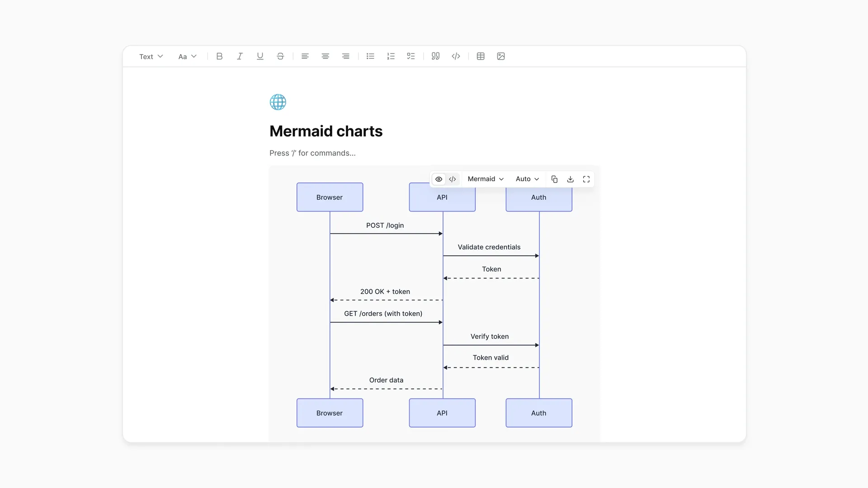The width and height of the screenshot is (868, 488).
Task: Open the Auto theme dropdown
Action: [x=527, y=179]
